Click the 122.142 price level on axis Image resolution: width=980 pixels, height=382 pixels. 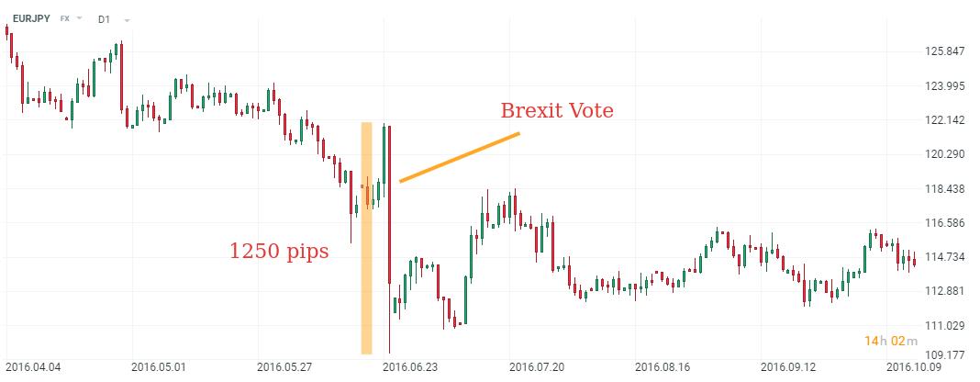click(x=943, y=120)
